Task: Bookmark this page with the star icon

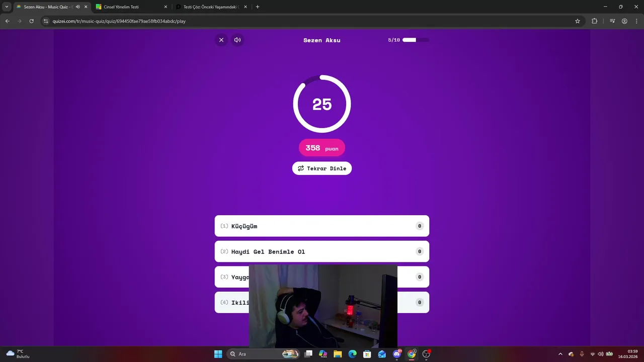Action: tap(578, 21)
